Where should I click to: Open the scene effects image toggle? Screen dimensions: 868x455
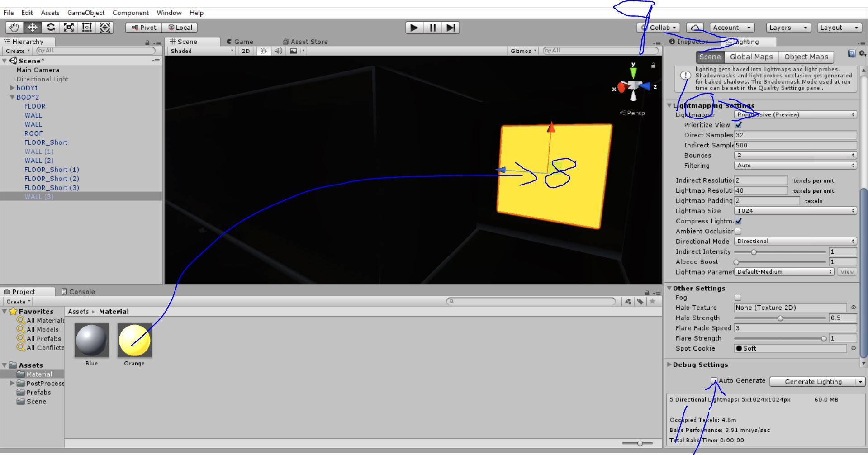pyautogui.click(x=294, y=51)
